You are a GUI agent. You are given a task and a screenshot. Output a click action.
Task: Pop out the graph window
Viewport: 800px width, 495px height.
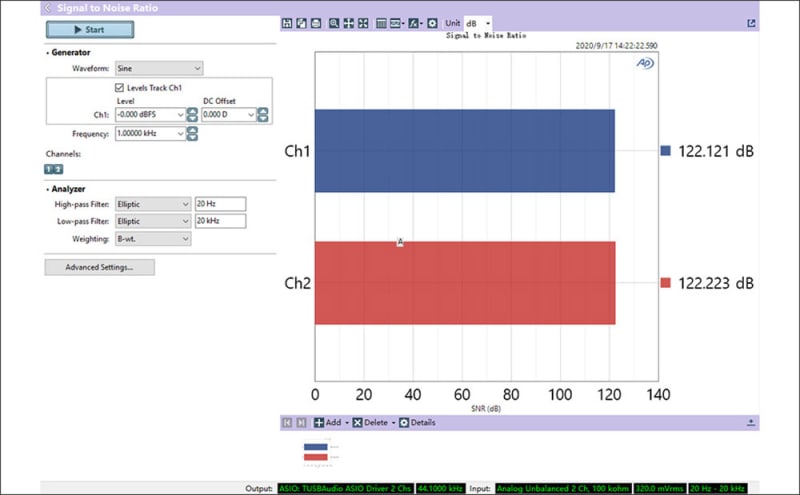coord(751,23)
